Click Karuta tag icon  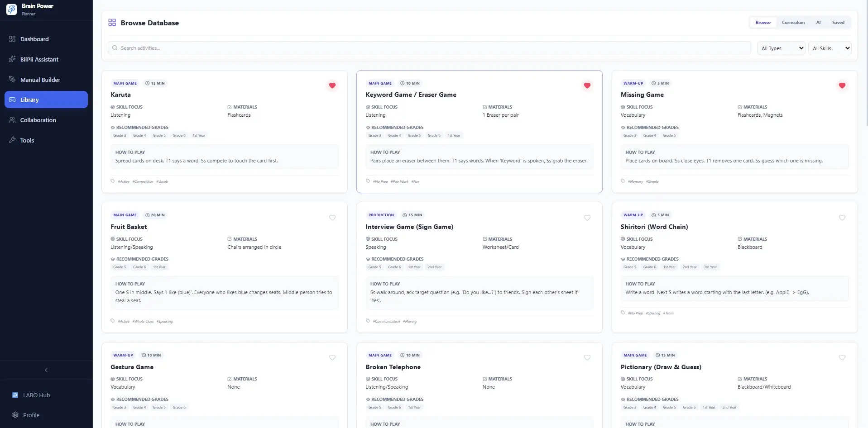(113, 181)
